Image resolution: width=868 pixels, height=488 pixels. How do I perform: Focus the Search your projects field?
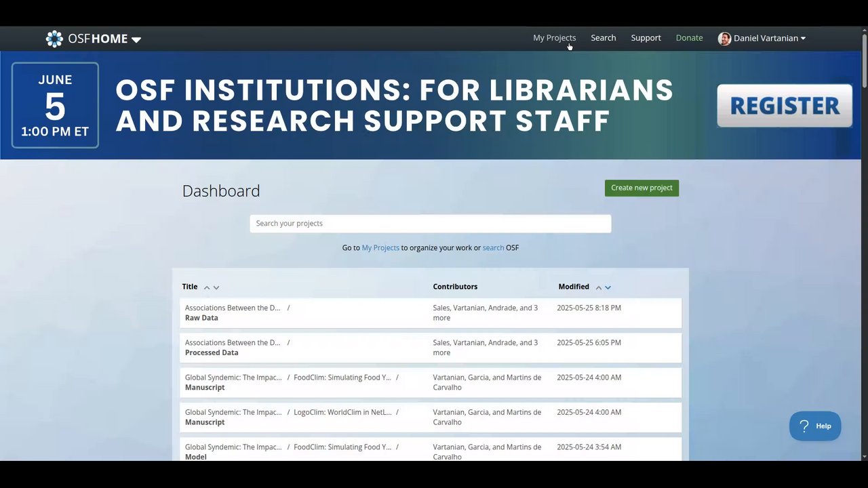[x=431, y=224]
